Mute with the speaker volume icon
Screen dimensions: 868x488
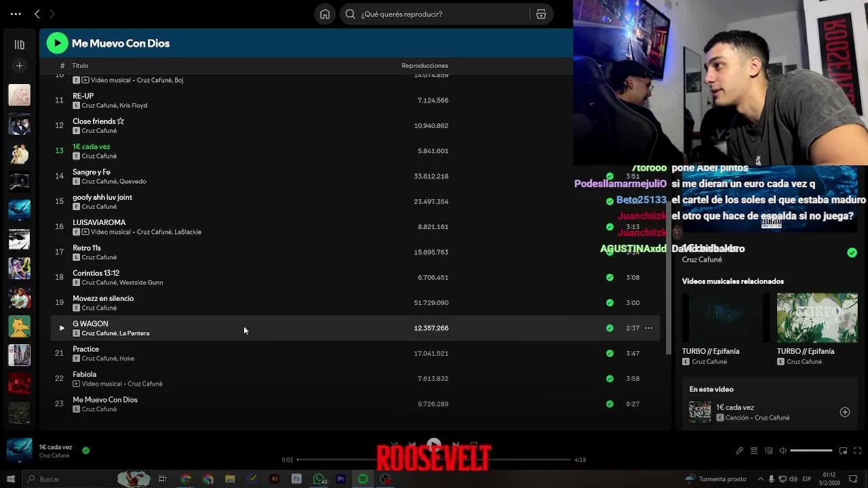pos(783,451)
